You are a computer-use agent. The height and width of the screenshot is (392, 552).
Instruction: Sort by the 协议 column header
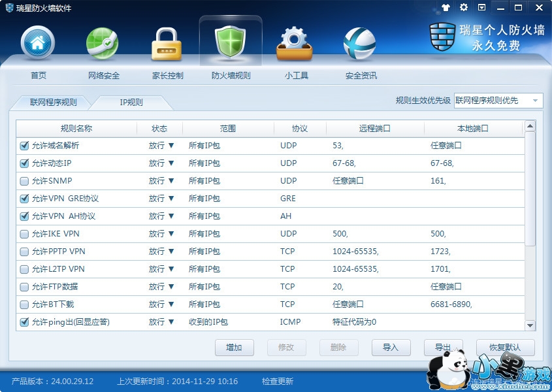(300, 129)
